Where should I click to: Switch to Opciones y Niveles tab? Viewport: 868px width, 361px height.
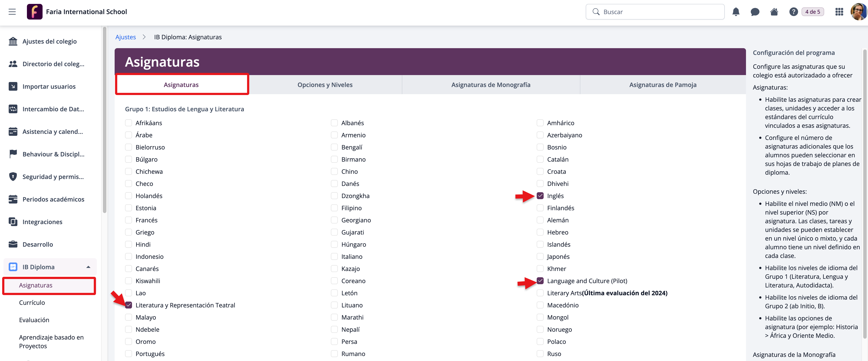tap(325, 85)
